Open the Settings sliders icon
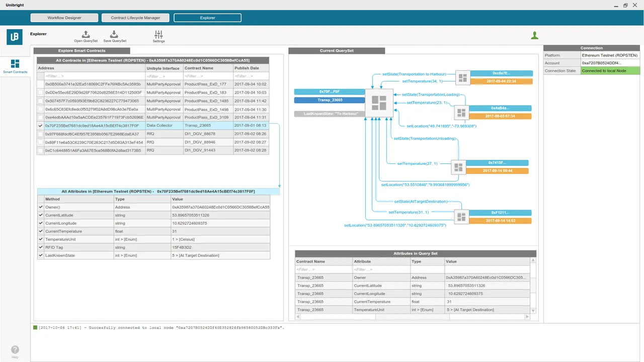Image resolution: width=644 pixels, height=362 pixels. (x=158, y=34)
